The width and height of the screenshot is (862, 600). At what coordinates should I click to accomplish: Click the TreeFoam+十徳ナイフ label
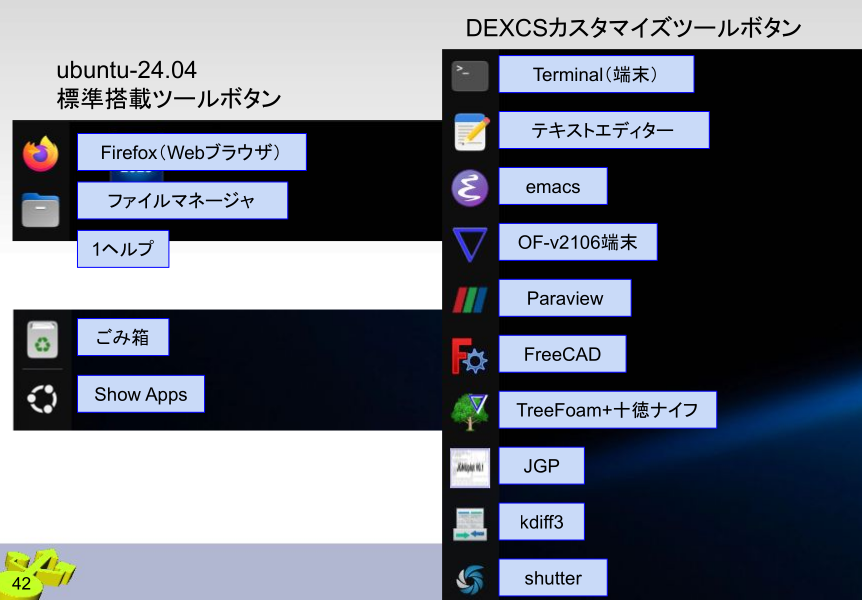coord(607,410)
